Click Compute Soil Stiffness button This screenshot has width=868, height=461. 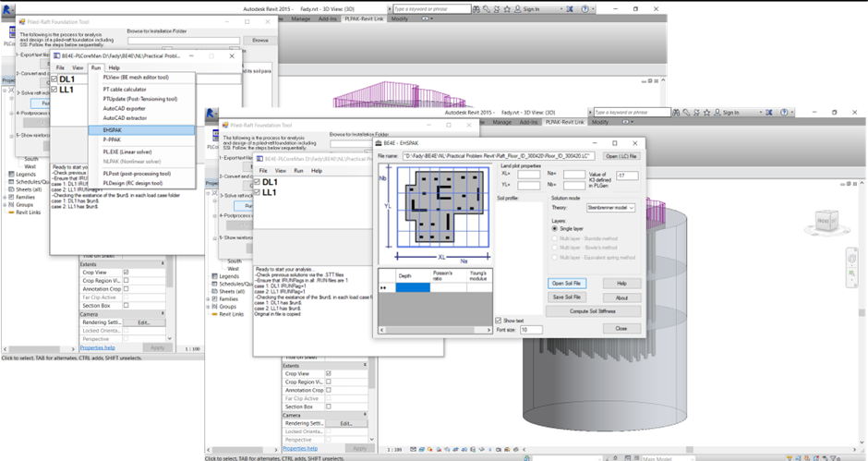(x=593, y=311)
